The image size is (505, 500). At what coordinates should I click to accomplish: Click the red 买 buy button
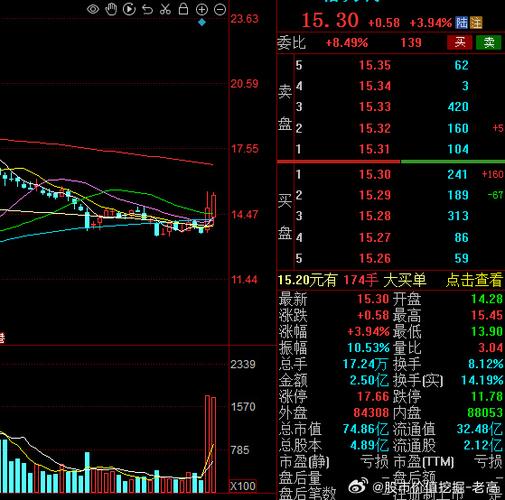point(460,42)
